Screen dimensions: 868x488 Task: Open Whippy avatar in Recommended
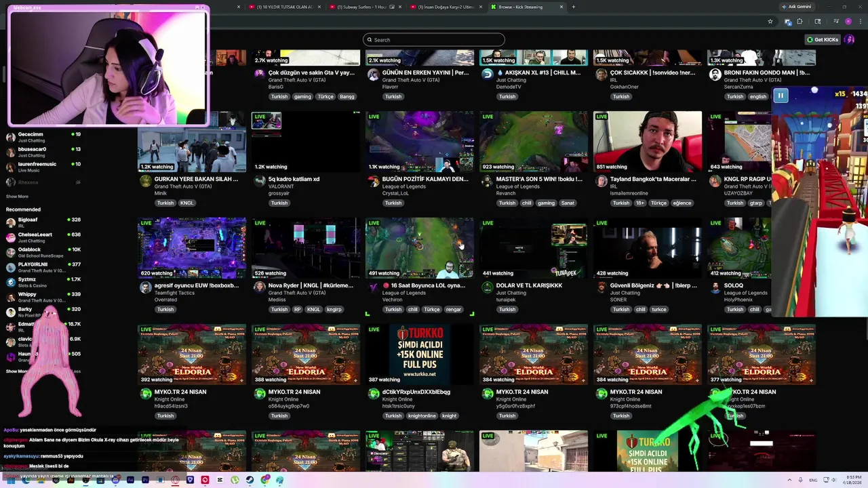(x=11, y=297)
